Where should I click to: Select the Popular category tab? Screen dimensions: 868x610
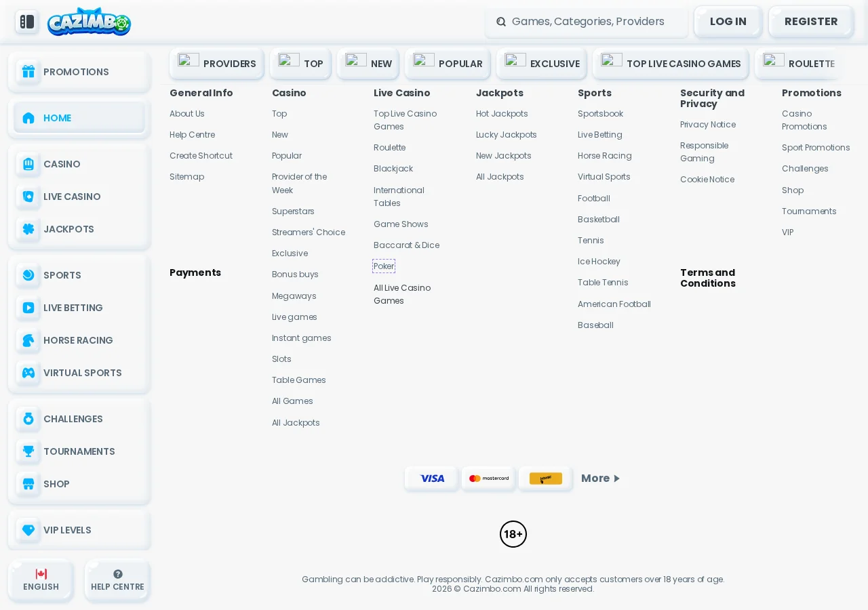(448, 64)
